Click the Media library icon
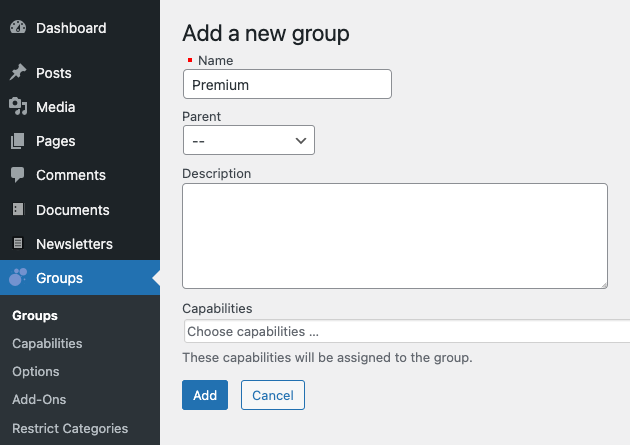 coord(18,106)
